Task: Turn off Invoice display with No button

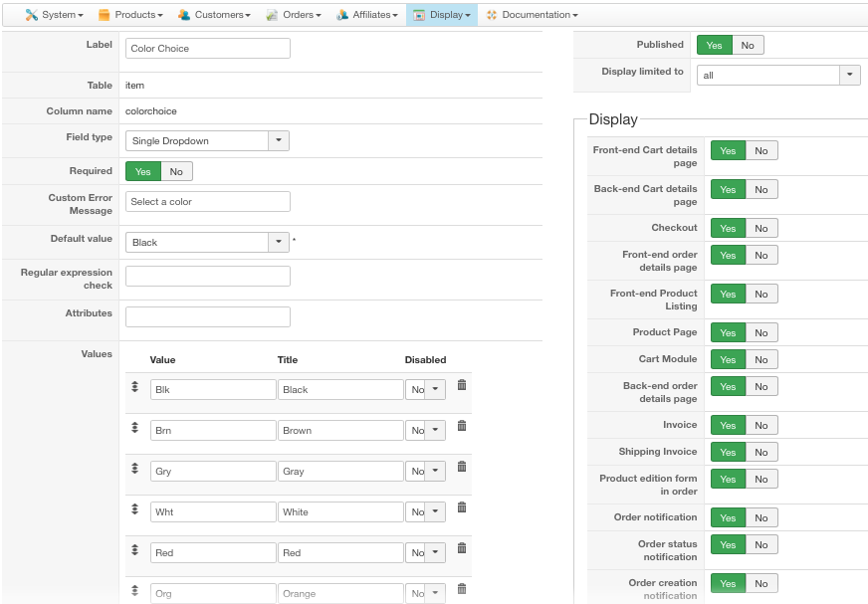Action: point(761,425)
